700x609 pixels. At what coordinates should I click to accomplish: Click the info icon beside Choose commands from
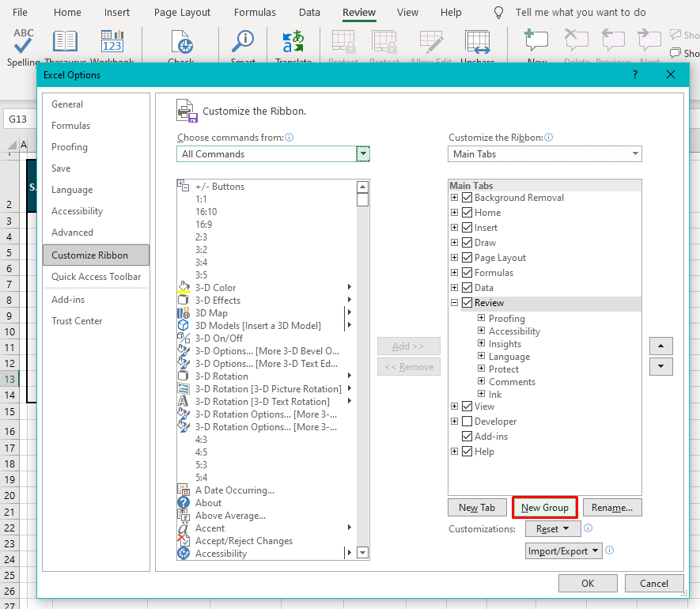point(289,138)
